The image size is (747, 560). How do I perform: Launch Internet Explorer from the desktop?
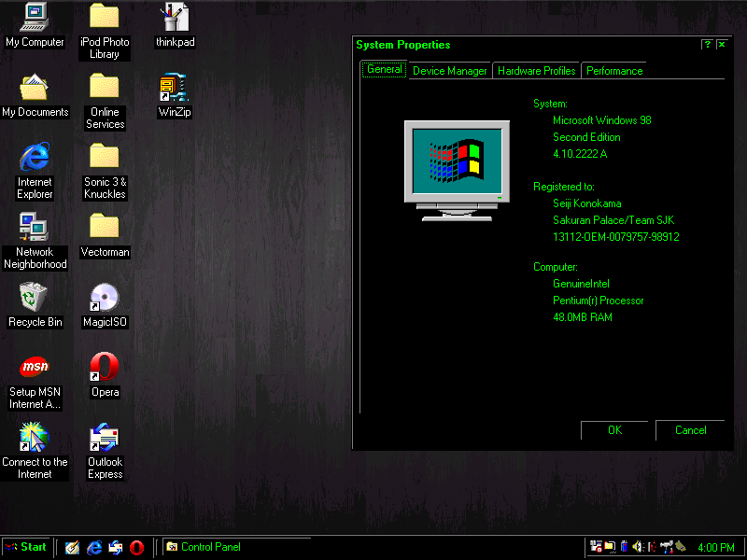[35, 158]
